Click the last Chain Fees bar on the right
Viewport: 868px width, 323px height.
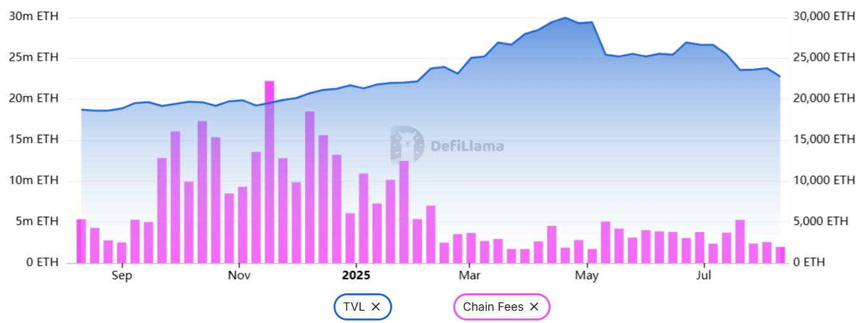pyautogui.click(x=780, y=255)
